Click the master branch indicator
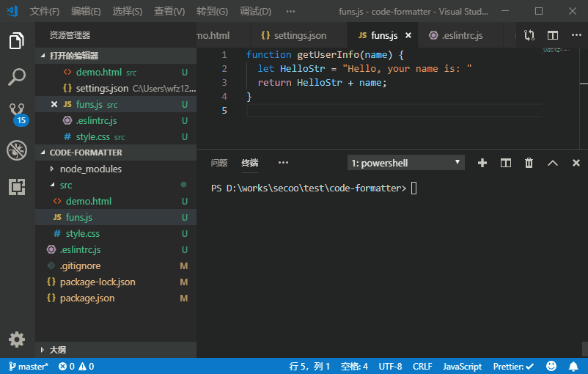The width and height of the screenshot is (588, 374). pyautogui.click(x=29, y=367)
